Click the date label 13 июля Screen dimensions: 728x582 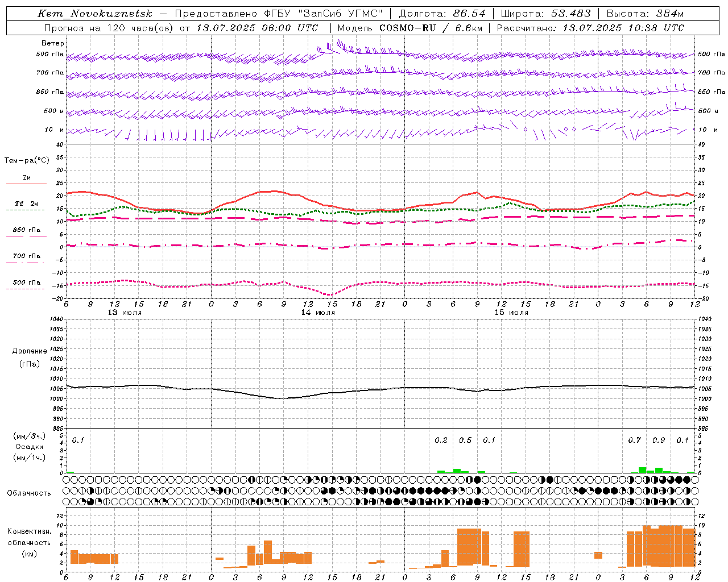click(125, 313)
